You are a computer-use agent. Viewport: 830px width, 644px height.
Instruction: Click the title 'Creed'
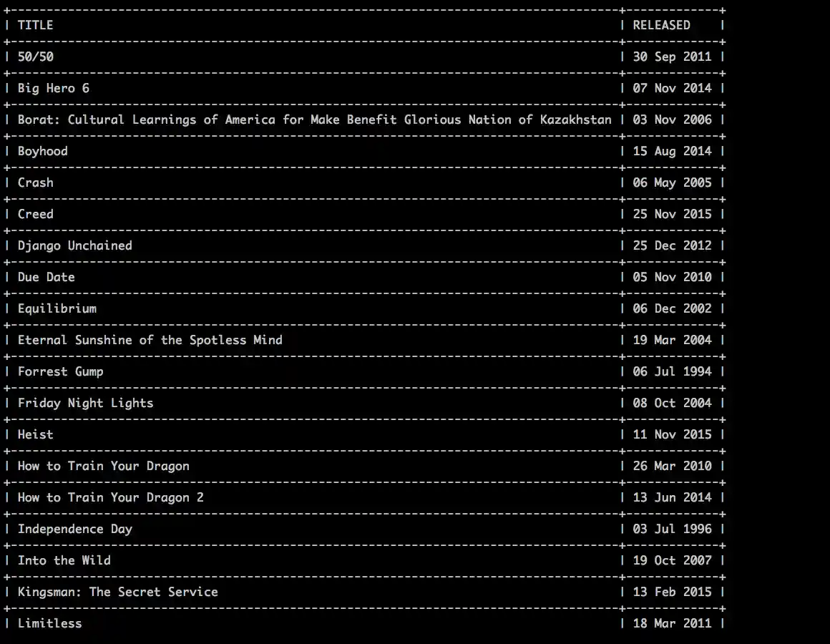pyautogui.click(x=36, y=215)
